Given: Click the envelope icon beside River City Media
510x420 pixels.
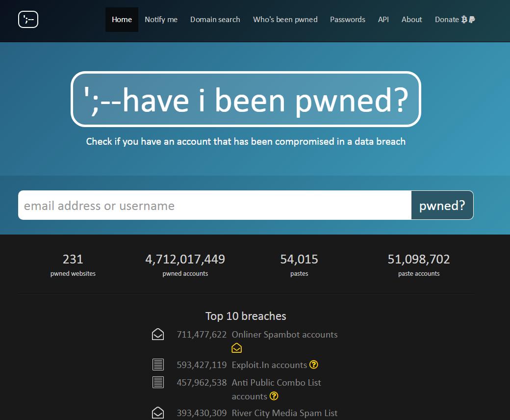Looking at the screenshot, I should click(x=158, y=413).
